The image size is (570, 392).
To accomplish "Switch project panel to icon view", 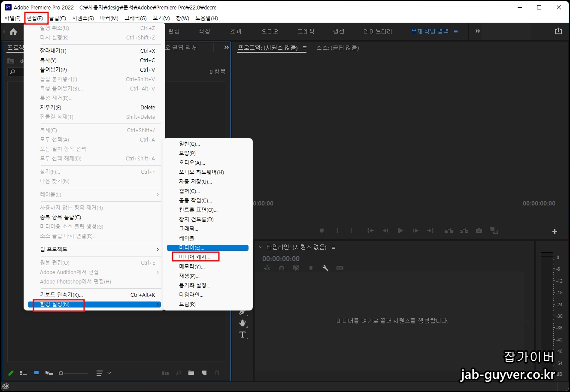I will coord(36,373).
